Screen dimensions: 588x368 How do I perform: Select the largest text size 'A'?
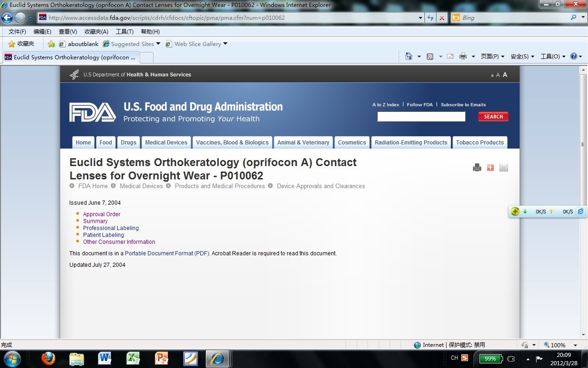coord(505,75)
